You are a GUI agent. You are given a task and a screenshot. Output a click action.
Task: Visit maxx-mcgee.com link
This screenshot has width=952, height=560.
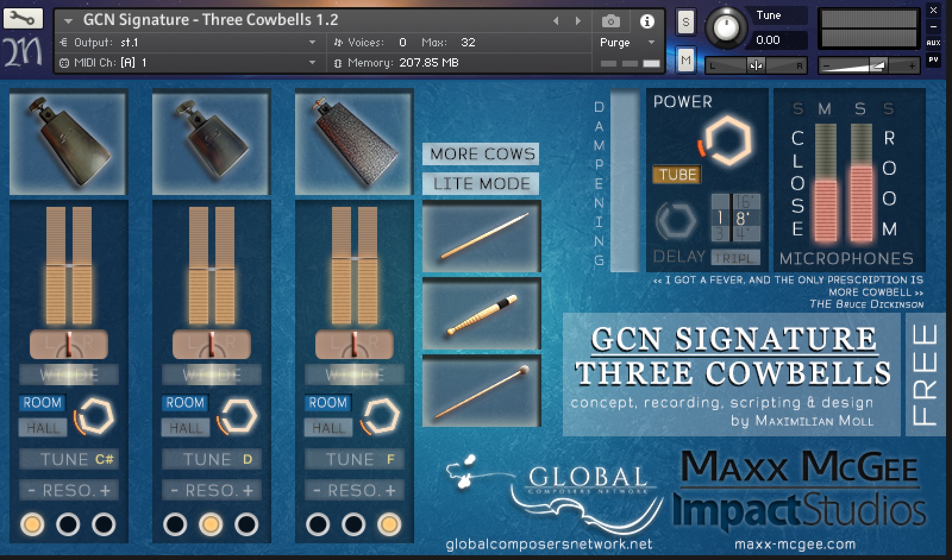795,543
